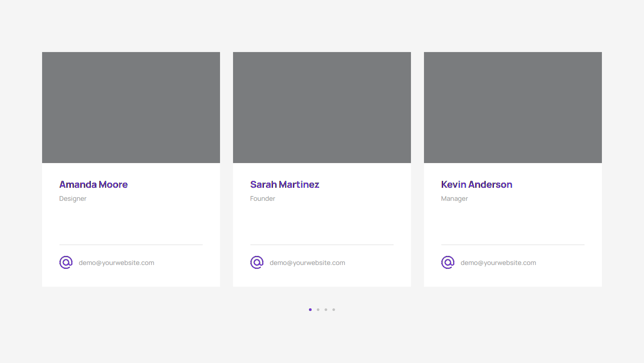Click Kevin Anderson's gray photo placeholder
This screenshot has height=363, width=644.
(x=513, y=108)
